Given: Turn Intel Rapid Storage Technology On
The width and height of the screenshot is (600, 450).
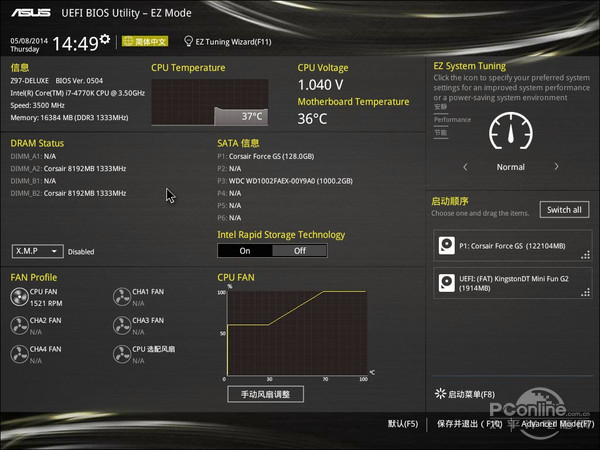Looking at the screenshot, I should point(245,251).
